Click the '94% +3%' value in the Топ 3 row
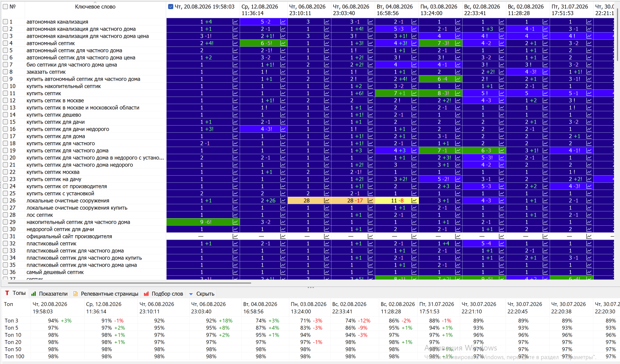620x364 pixels. click(x=60, y=321)
